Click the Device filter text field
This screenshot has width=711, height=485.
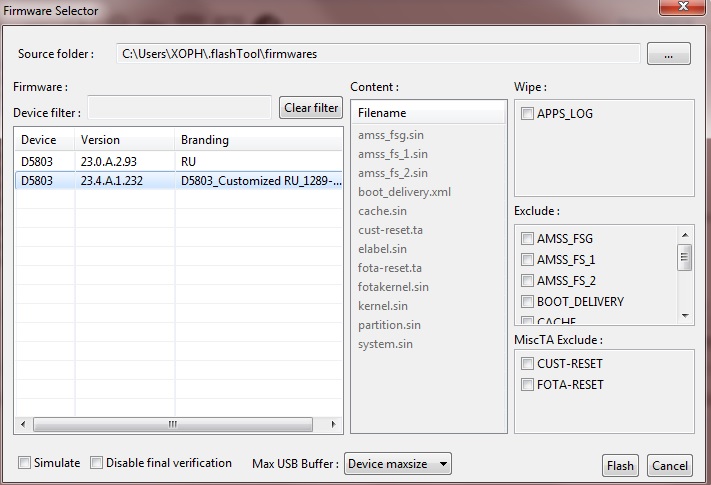pyautogui.click(x=180, y=108)
